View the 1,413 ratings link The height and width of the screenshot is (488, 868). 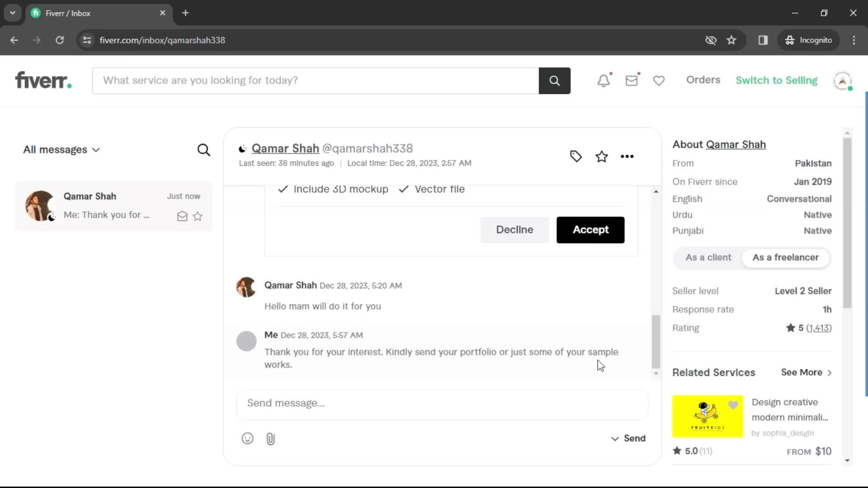tap(819, 328)
